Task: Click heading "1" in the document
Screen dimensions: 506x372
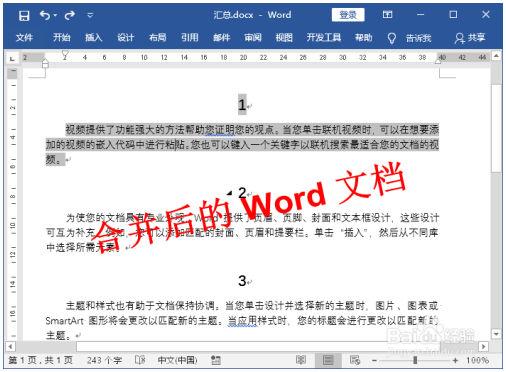Action: [x=242, y=105]
